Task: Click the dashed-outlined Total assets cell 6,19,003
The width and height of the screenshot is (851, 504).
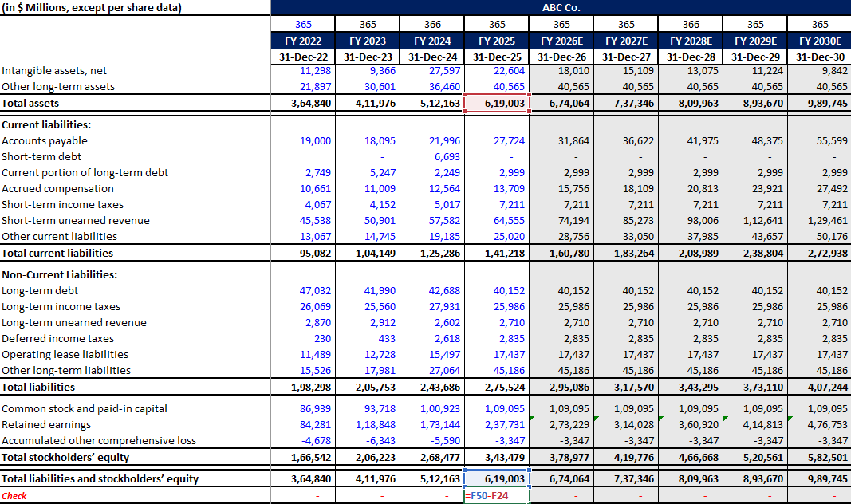Action: [x=496, y=103]
